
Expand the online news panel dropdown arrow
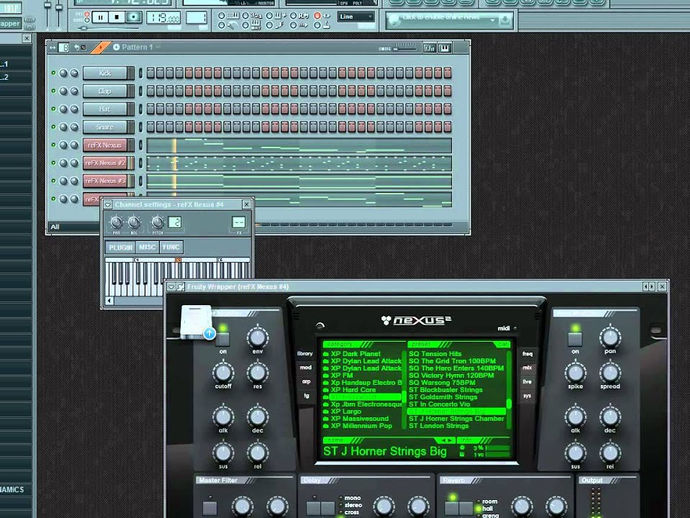[x=493, y=20]
